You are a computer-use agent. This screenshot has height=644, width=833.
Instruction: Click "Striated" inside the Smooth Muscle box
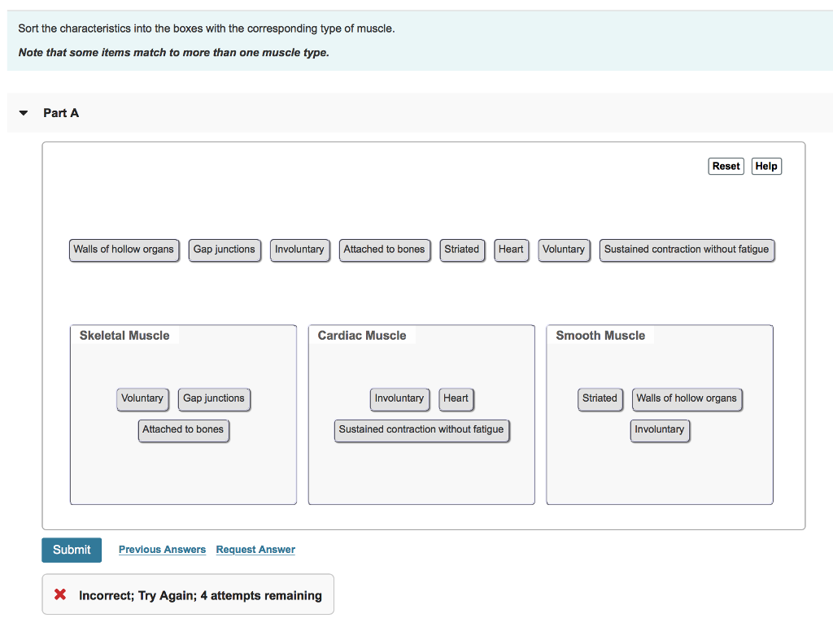pyautogui.click(x=600, y=399)
